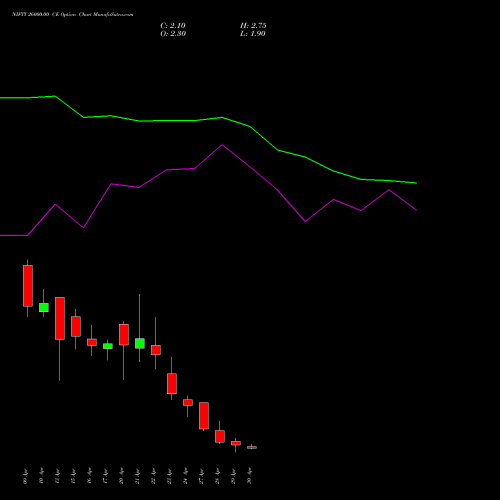This screenshot has height=500, width=500.
Task: Click the low value L: 1.90
Action: click(253, 34)
